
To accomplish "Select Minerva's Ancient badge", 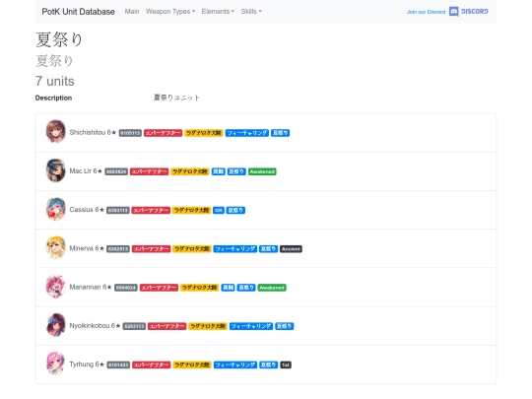I will point(291,249).
